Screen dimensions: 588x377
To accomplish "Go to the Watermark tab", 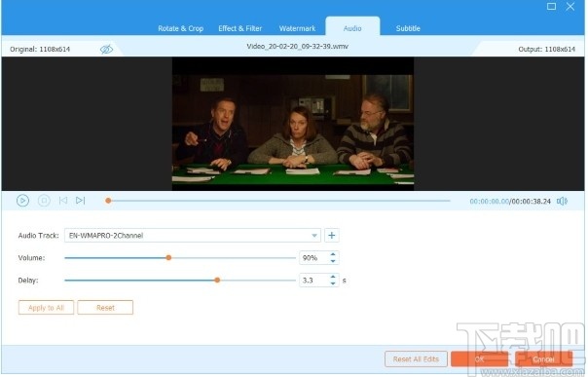I will coord(297,28).
